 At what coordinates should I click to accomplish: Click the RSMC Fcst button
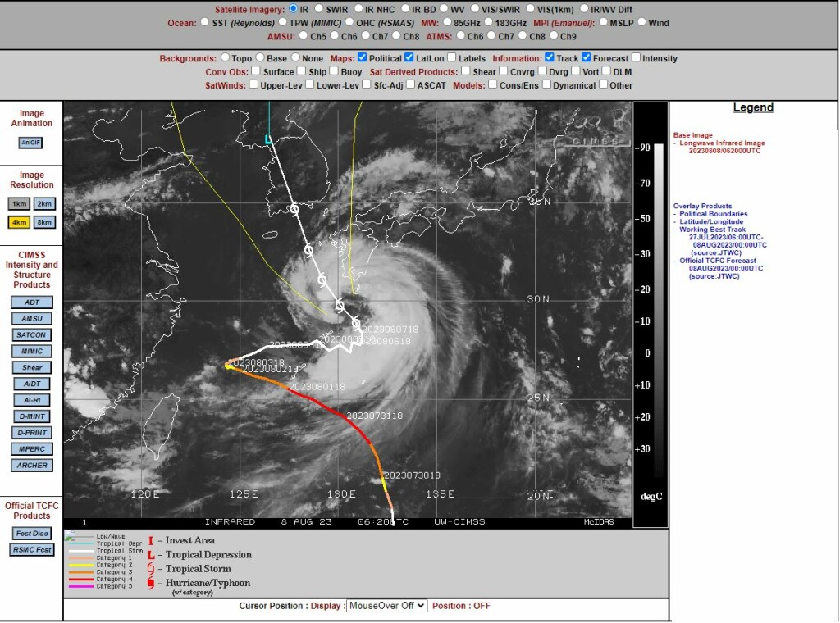31,550
